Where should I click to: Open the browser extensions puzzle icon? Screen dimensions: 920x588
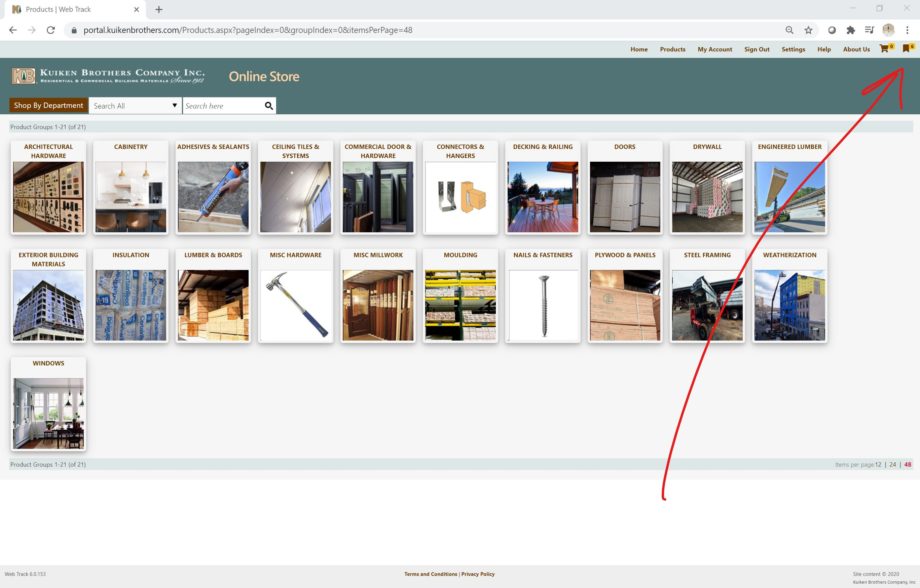[x=850, y=30]
